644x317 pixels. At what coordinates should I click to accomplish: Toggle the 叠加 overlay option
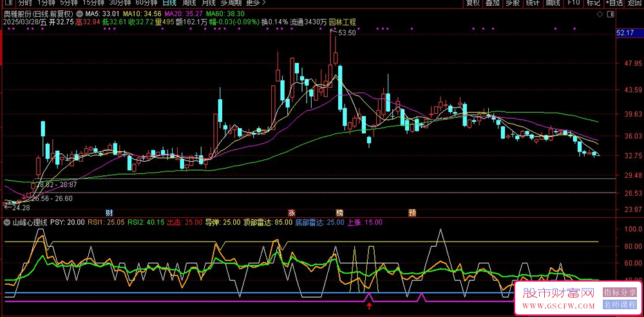(x=493, y=3)
